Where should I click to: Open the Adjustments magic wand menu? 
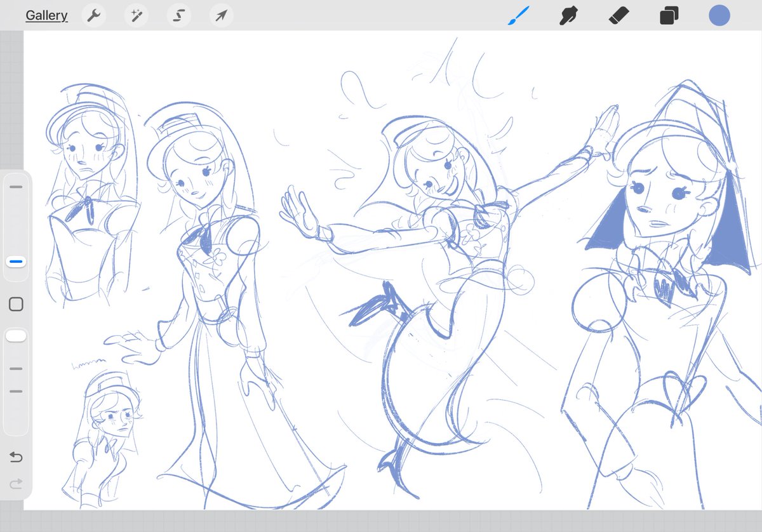pyautogui.click(x=137, y=16)
